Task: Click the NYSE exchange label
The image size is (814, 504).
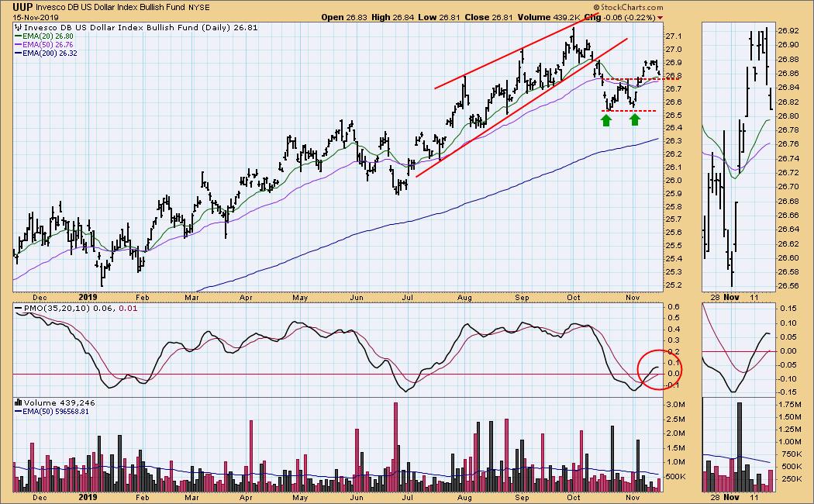Action: 200,8
